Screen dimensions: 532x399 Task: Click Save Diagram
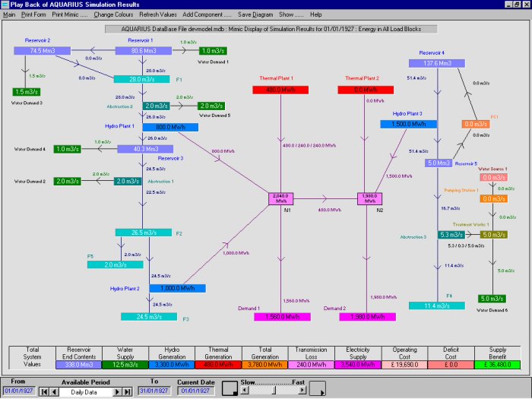pos(255,14)
